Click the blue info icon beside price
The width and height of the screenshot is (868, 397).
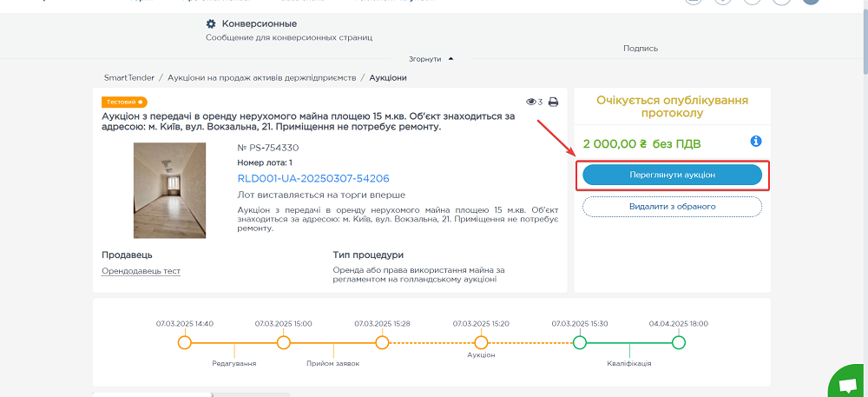(756, 142)
